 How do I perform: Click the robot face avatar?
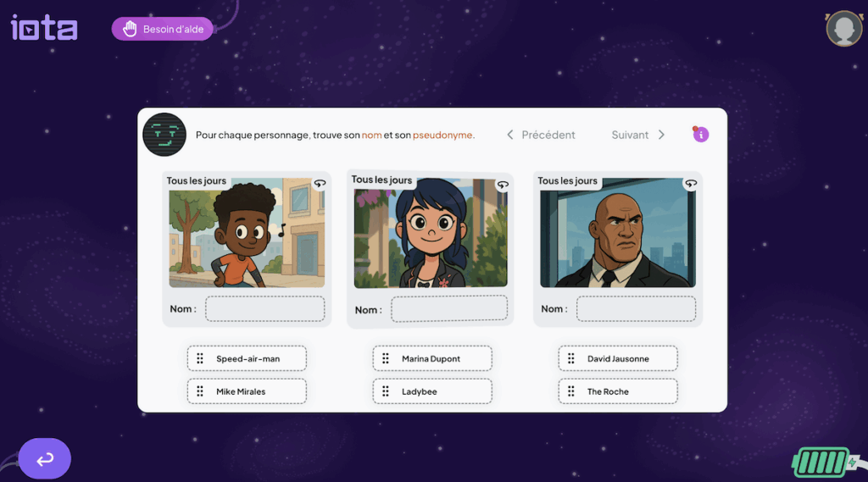[x=164, y=135]
